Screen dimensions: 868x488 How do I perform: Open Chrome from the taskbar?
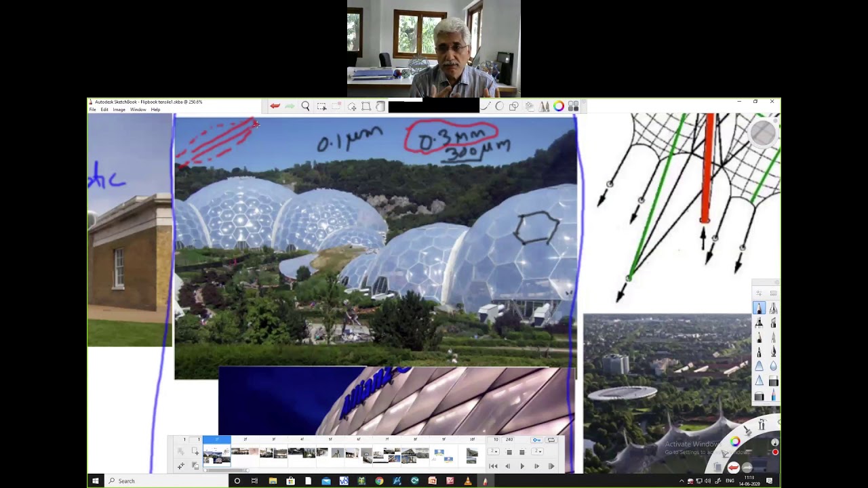point(379,481)
